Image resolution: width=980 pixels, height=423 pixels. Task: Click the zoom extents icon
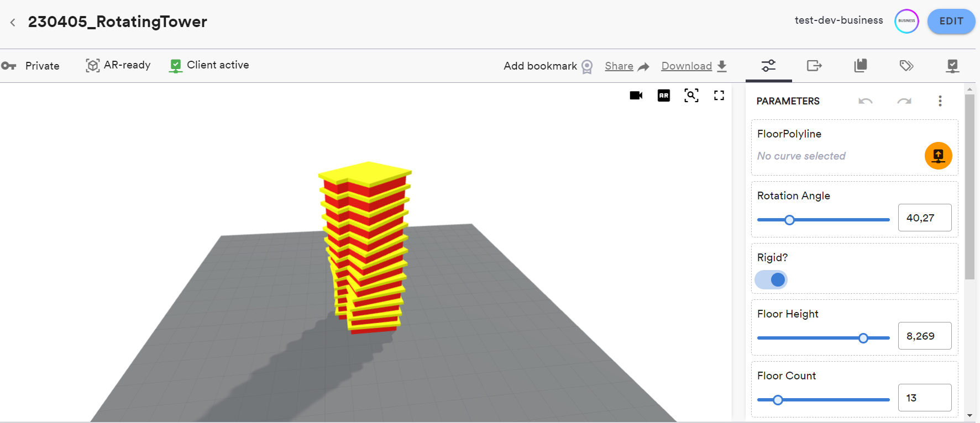[x=691, y=96]
